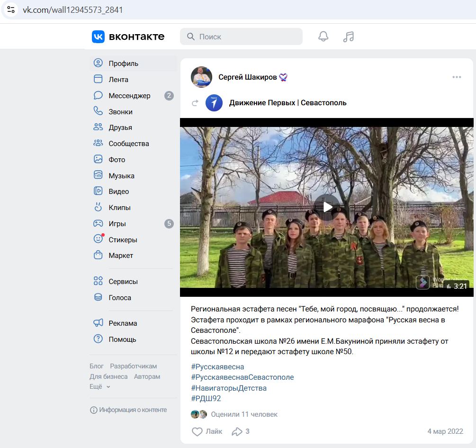Image resolution: width=476 pixels, height=448 pixels.
Task: Open Оценили 11 человек likes list
Action: click(244, 414)
